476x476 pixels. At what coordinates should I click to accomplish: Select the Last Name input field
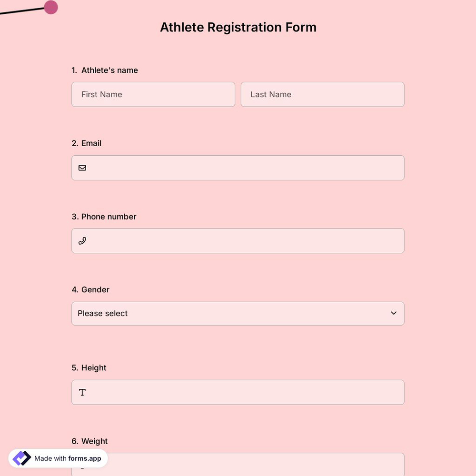(322, 94)
